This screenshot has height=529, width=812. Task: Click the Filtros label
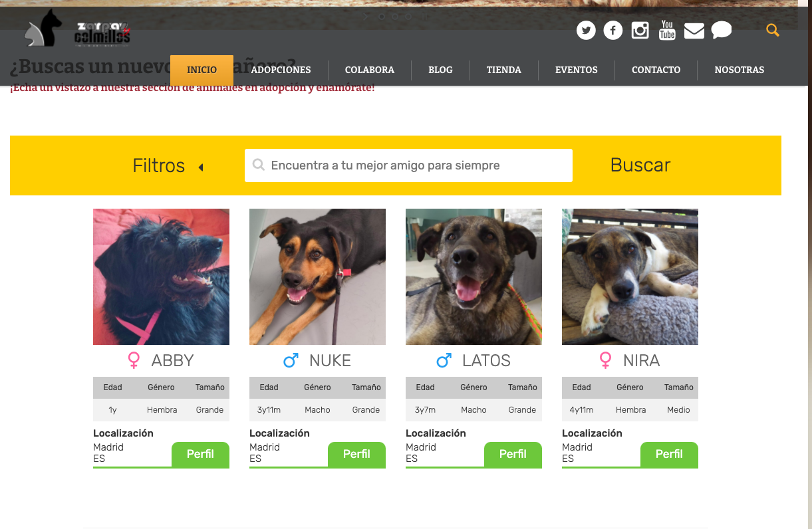(159, 165)
